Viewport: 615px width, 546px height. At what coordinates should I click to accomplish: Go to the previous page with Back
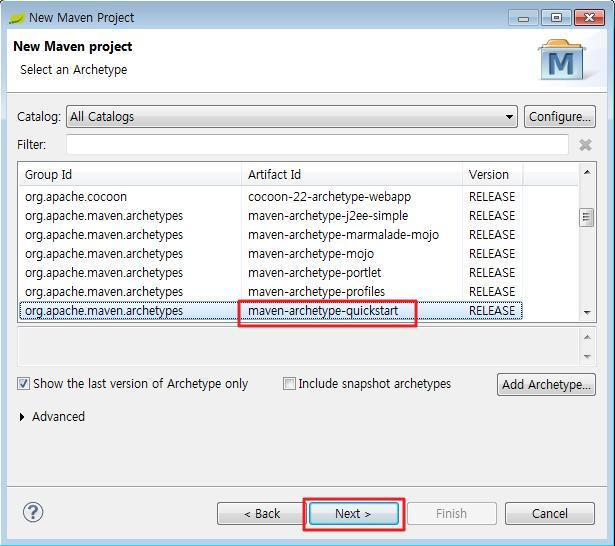click(x=261, y=513)
